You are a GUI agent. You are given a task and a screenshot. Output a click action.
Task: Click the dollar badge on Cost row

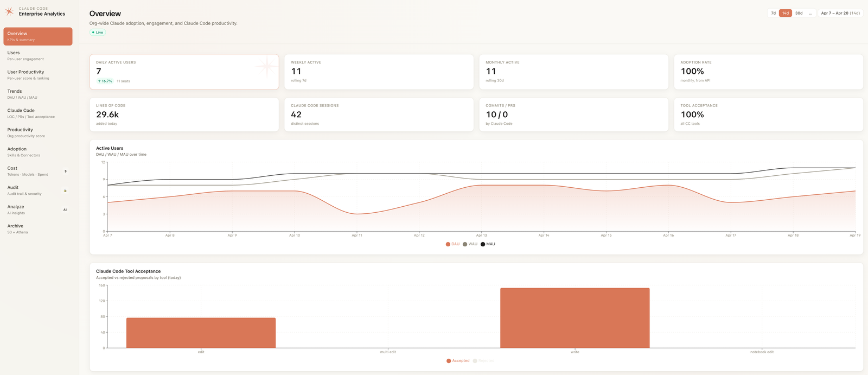(x=66, y=171)
